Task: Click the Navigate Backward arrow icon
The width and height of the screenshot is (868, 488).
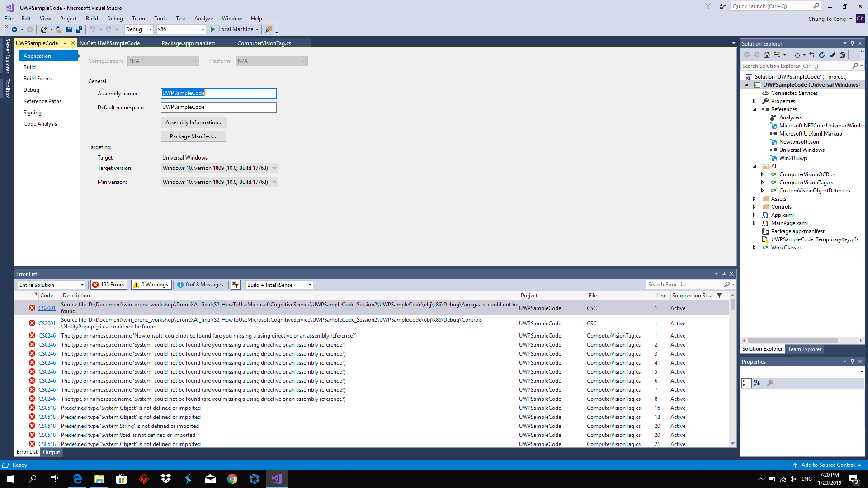Action: [14, 29]
